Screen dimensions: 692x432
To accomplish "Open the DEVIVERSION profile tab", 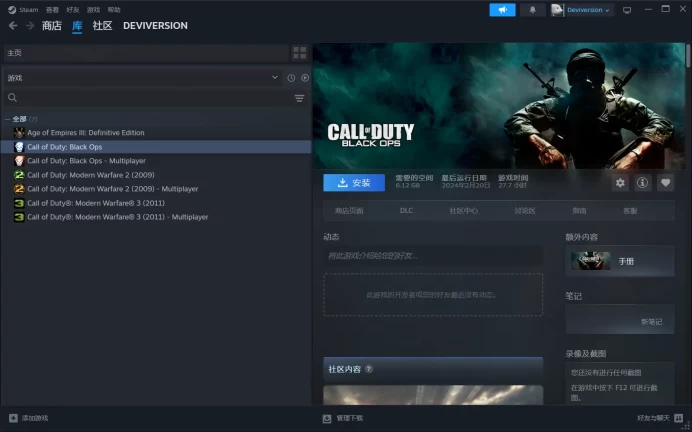I will pyautogui.click(x=155, y=26).
